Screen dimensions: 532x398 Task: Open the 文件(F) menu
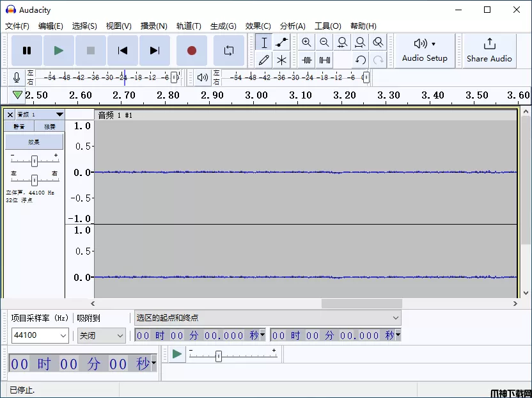[17, 26]
